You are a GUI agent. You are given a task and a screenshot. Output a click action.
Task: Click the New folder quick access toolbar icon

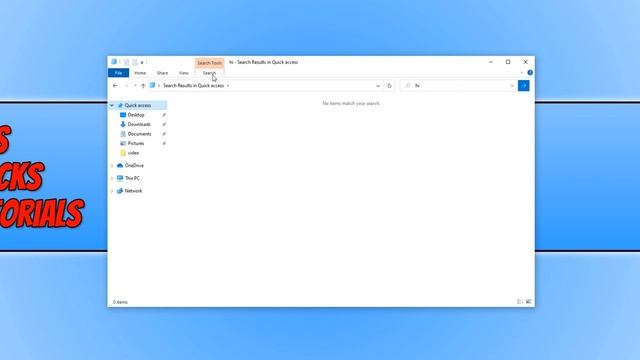click(x=135, y=62)
